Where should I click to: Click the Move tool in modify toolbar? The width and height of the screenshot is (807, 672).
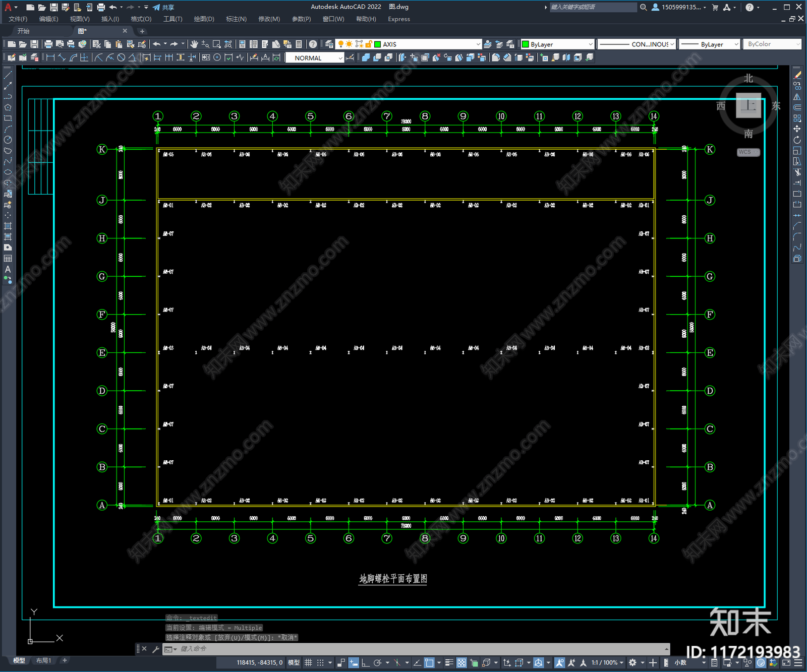797,129
